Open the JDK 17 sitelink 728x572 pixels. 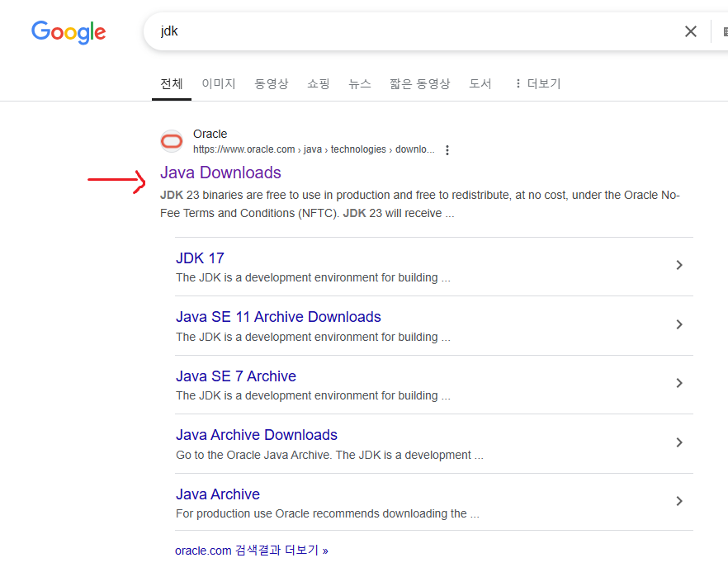(x=200, y=258)
